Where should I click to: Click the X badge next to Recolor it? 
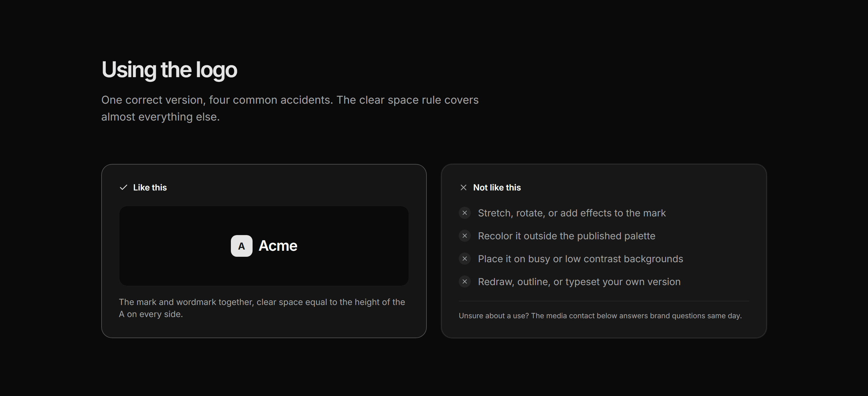click(465, 236)
